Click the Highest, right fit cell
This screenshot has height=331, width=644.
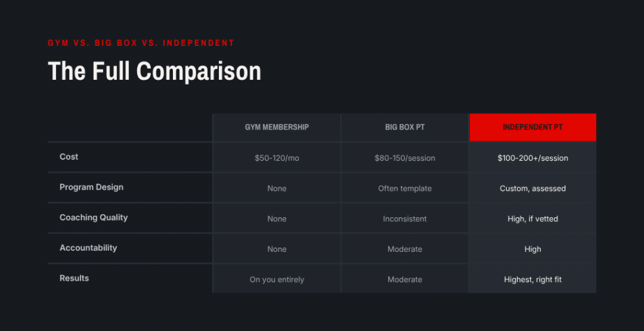pos(533,279)
